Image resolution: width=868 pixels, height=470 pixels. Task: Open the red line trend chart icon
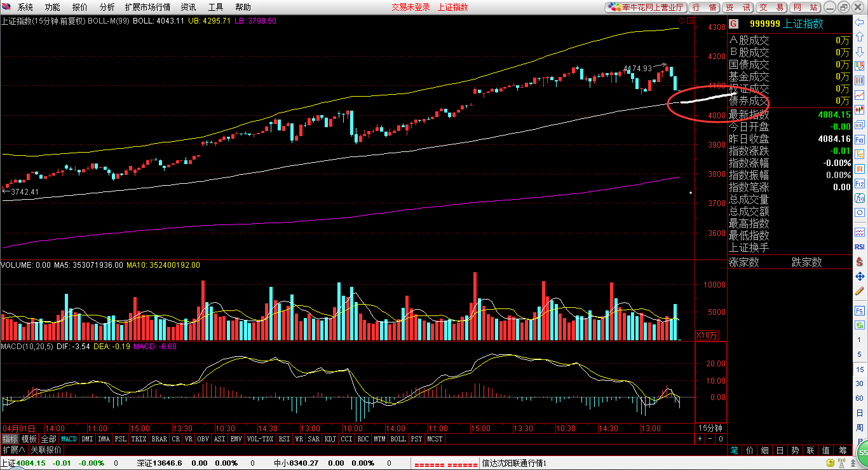click(x=860, y=95)
